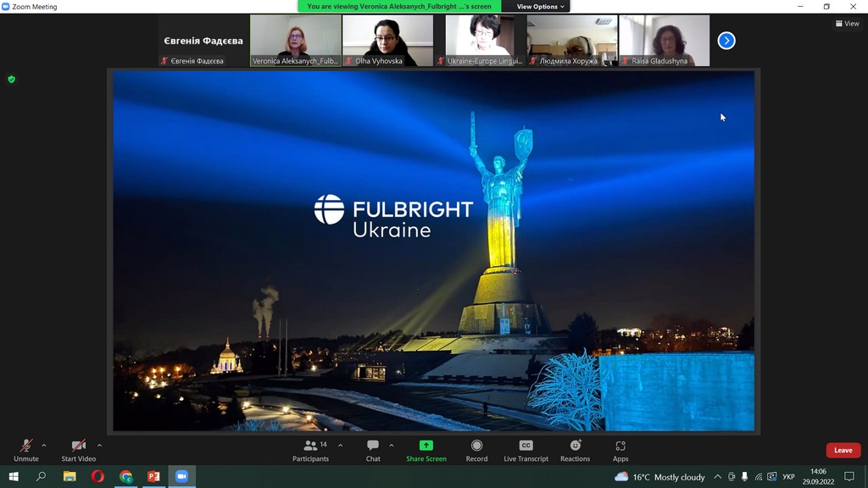Enable Live Transcript captions

pos(526,450)
